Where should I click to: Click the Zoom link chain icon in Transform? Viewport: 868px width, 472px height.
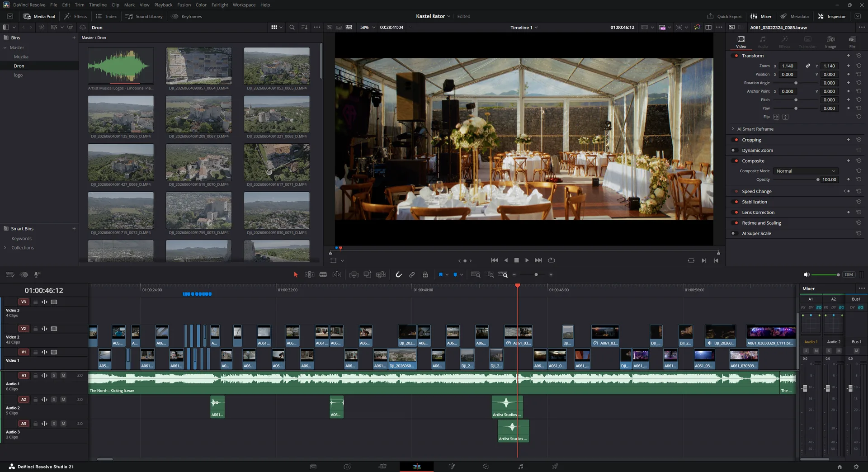[x=808, y=66]
